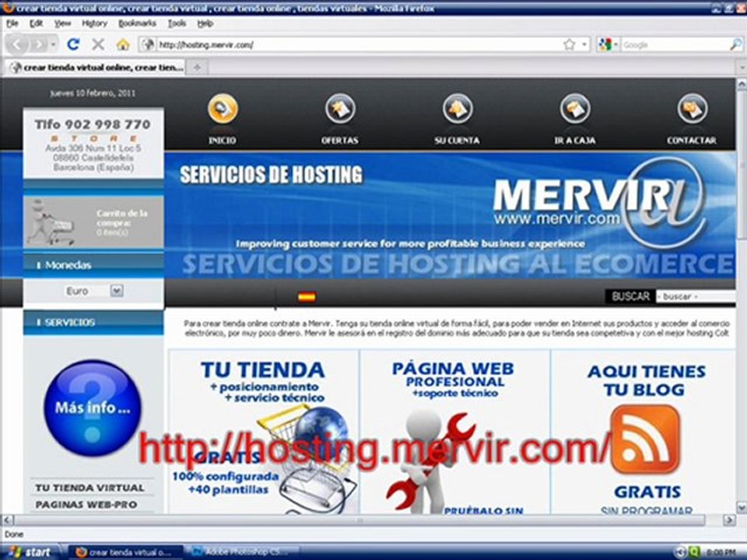Viewport: 747px width, 560px height.
Task: Click the Tlfo 902 998 770 text
Action: (93, 124)
